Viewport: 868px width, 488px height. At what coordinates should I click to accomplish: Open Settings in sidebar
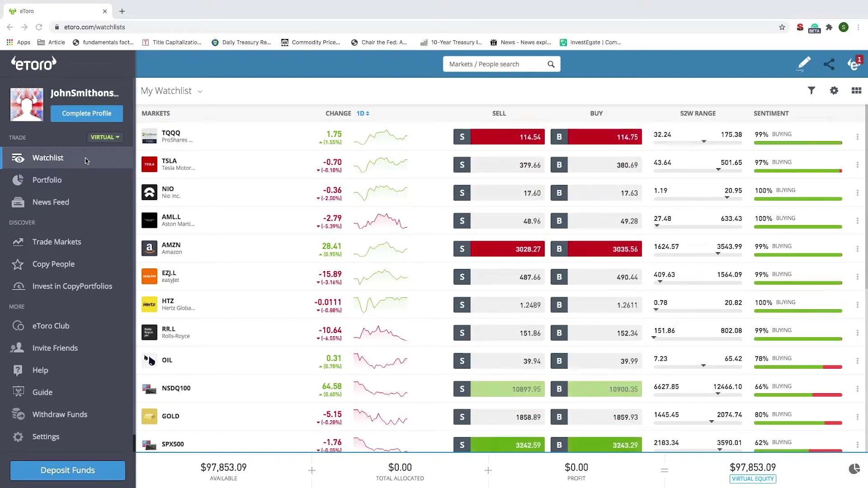pos(66,437)
